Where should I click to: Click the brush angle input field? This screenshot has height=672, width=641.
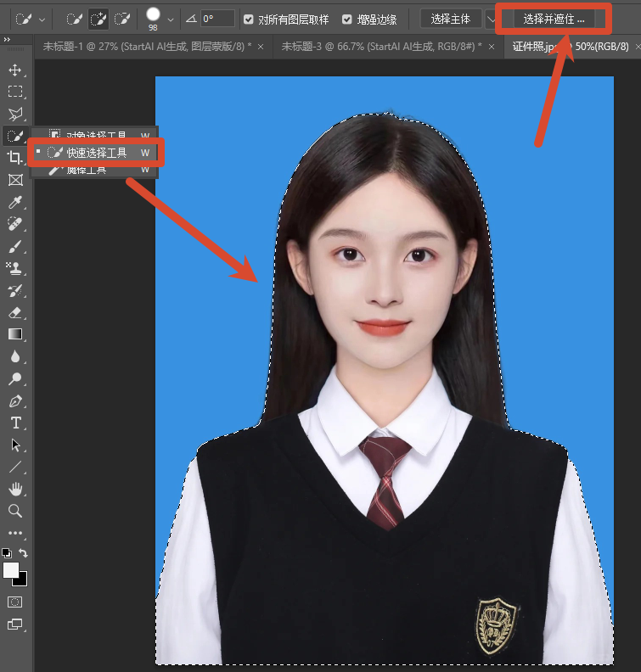click(217, 19)
